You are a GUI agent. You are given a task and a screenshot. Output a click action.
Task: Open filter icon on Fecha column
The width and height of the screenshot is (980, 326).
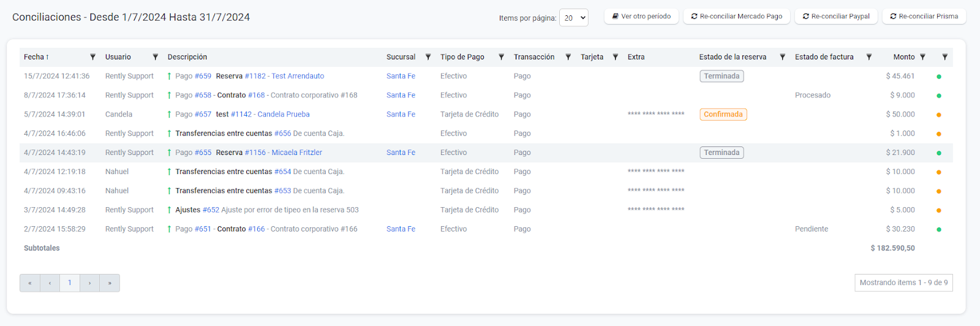pyautogui.click(x=92, y=57)
